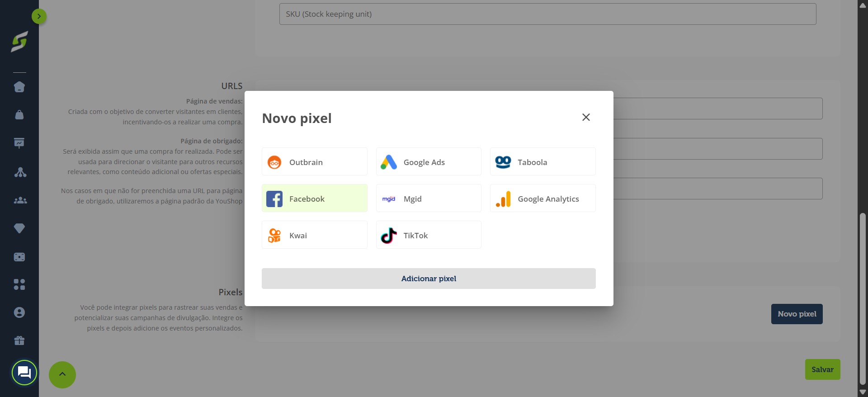
Task: Click the S logo in sidebar
Action: click(x=19, y=42)
